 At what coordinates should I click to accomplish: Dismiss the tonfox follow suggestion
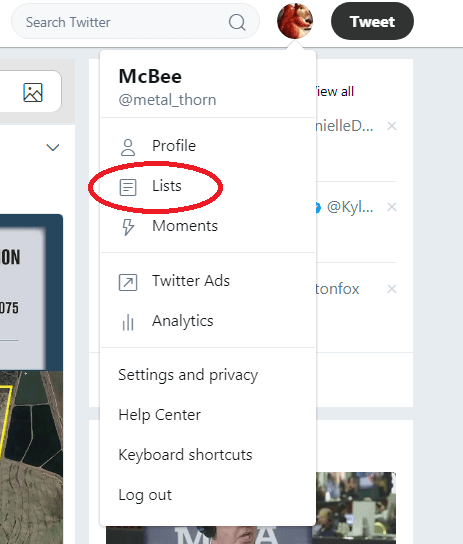point(392,289)
